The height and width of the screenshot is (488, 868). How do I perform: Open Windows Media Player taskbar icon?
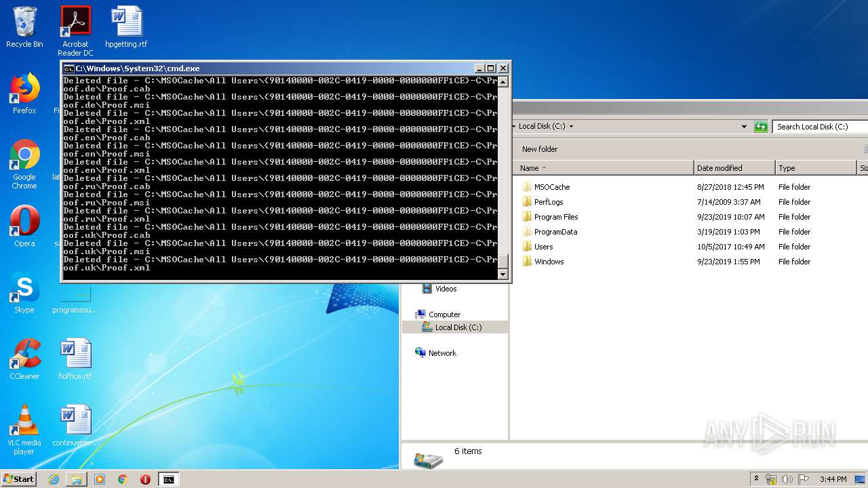point(100,479)
